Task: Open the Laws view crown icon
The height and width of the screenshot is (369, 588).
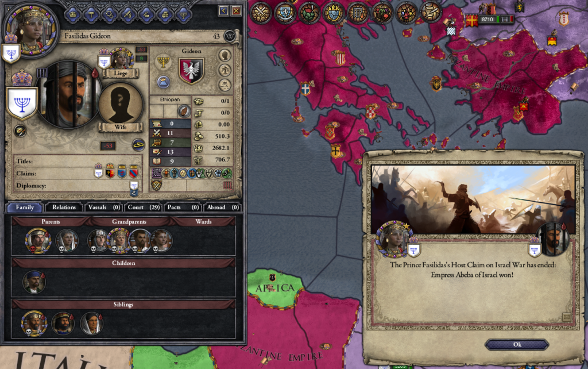Action: (73, 14)
